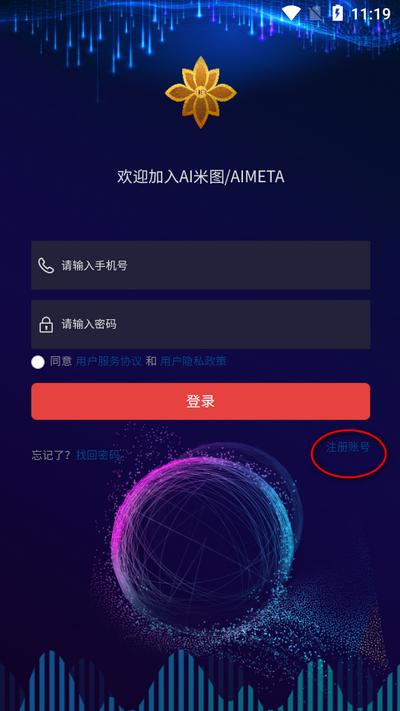Open the 用户隐私政策 link
The image size is (400, 711).
point(193,361)
